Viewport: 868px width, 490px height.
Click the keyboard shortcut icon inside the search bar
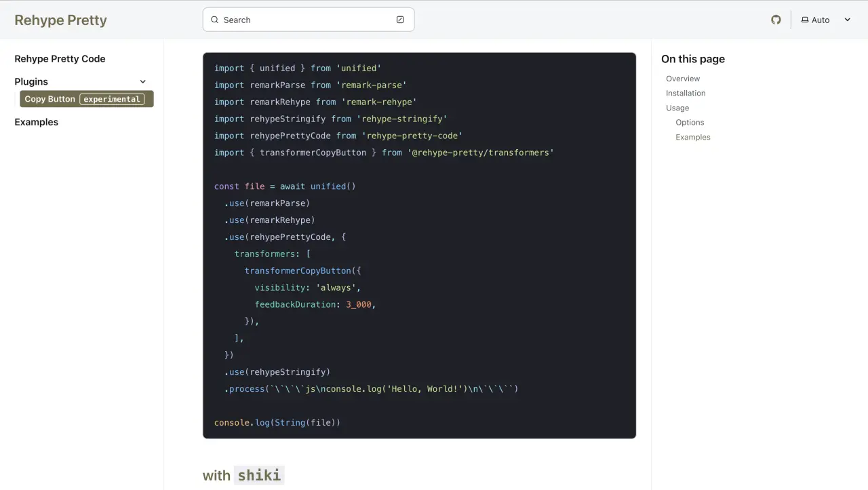400,20
